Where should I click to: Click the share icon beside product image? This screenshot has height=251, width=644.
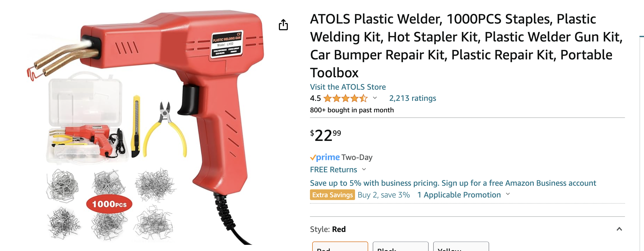(283, 25)
